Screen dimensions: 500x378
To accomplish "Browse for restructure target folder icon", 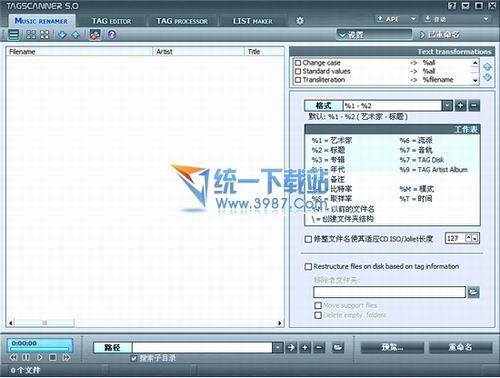I will [473, 292].
